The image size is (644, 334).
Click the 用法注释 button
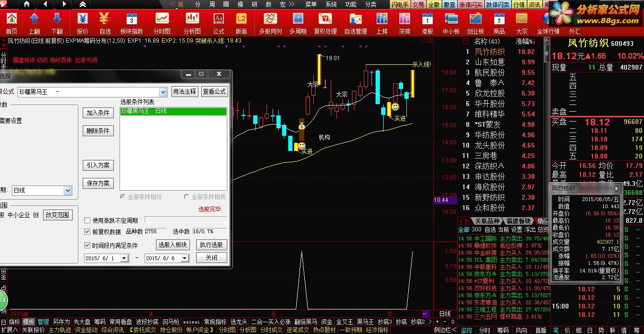click(x=184, y=91)
